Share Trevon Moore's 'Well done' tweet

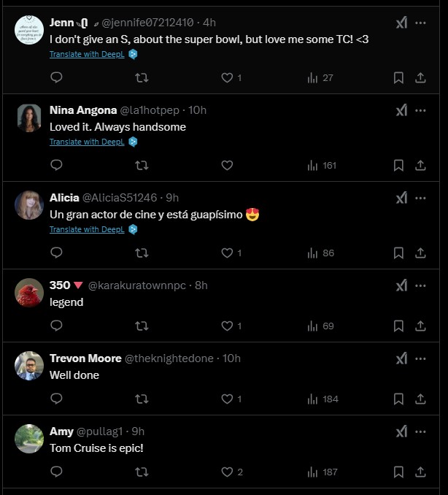click(420, 399)
